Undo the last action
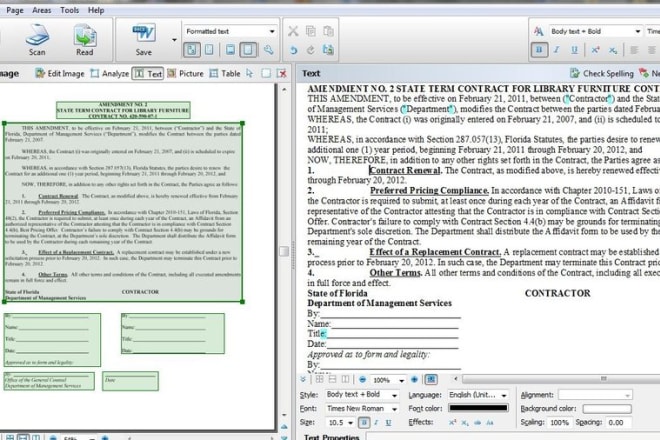Image resolution: width=660 pixels, height=440 pixels. (x=293, y=50)
